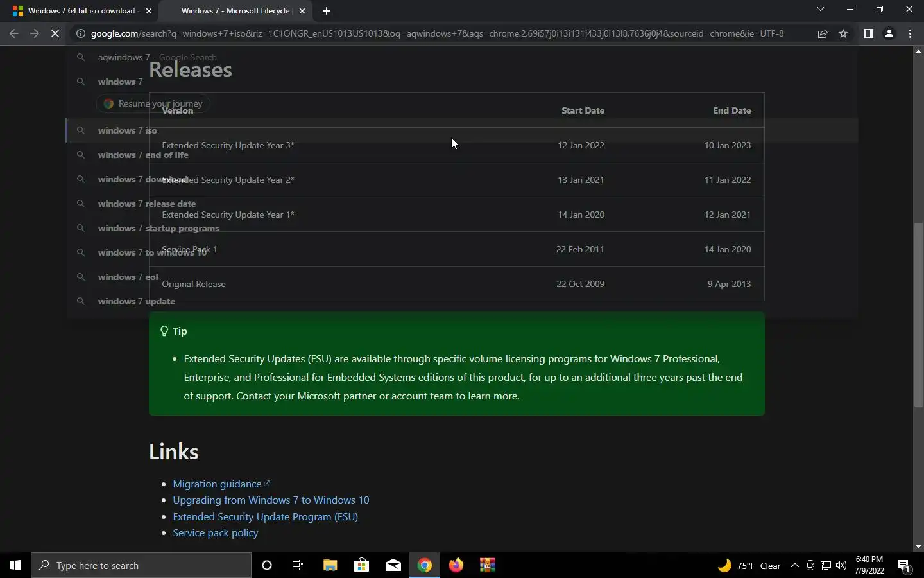Pick 'windows 7 release date' suggestion
The image size is (924, 578).
(462, 204)
